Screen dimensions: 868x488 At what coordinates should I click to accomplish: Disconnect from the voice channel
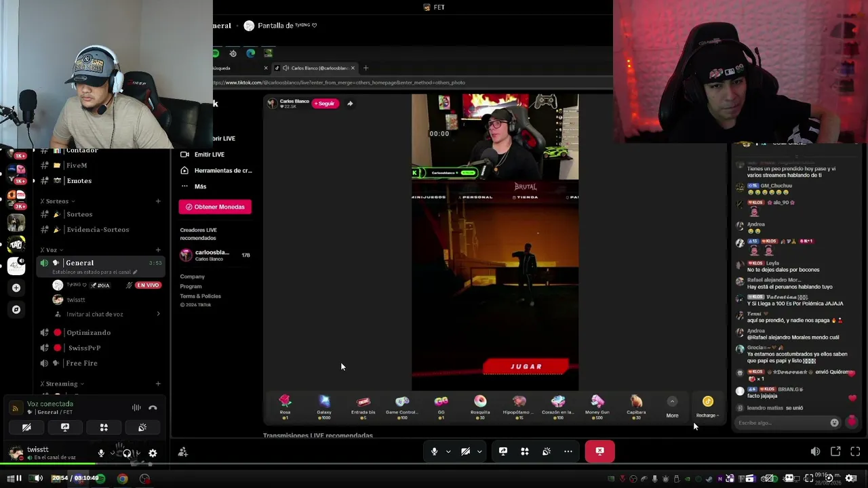(153, 407)
